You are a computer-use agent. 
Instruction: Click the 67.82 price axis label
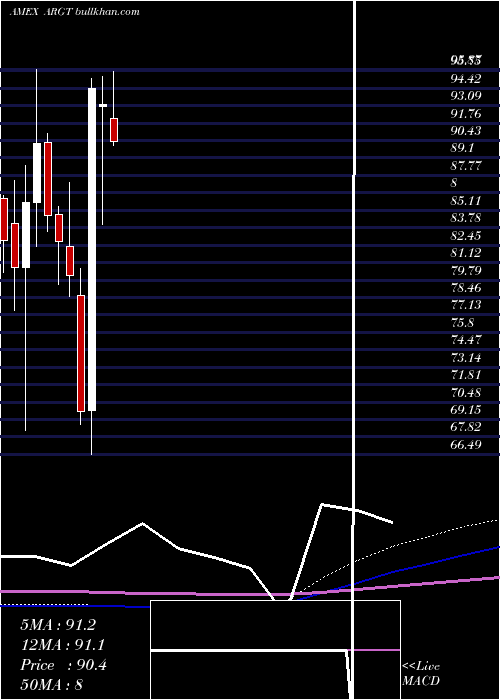coord(466,427)
